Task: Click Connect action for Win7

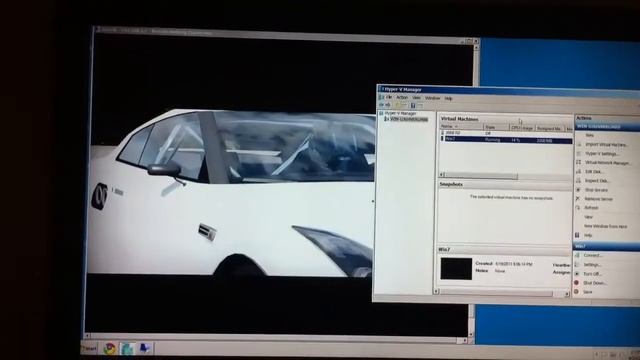Action: click(593, 256)
